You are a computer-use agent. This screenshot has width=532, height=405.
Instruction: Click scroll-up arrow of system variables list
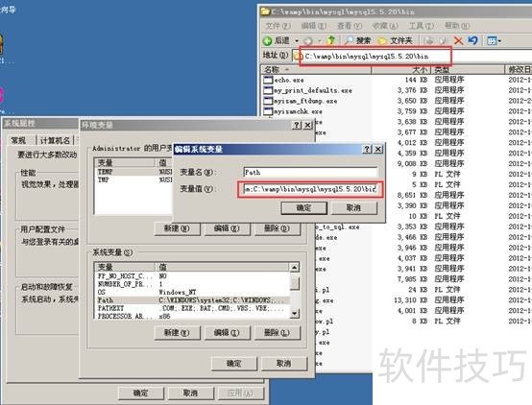[x=295, y=268]
